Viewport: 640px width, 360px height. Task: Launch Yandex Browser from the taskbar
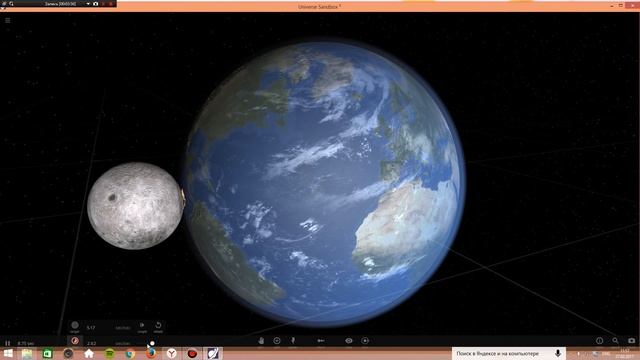click(171, 353)
